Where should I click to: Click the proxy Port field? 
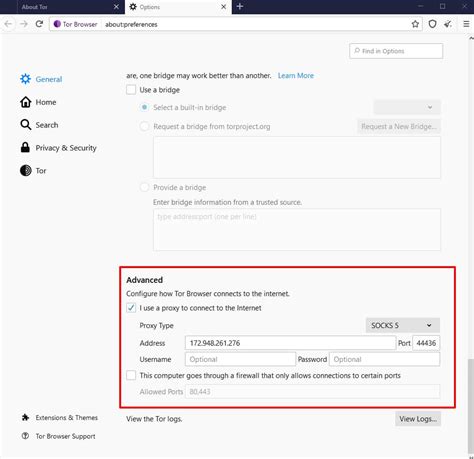[426, 343]
